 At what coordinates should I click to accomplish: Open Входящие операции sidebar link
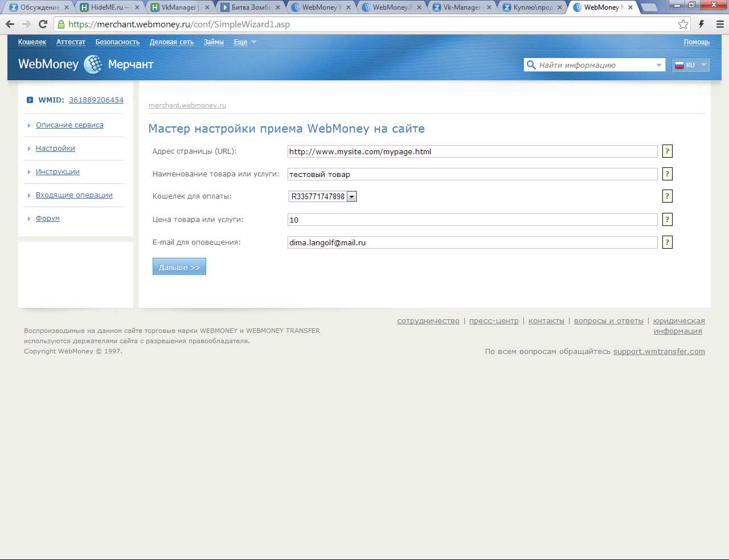(74, 195)
